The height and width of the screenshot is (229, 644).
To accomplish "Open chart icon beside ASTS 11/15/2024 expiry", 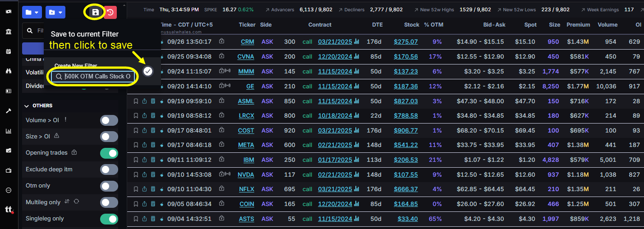I will point(357,219).
